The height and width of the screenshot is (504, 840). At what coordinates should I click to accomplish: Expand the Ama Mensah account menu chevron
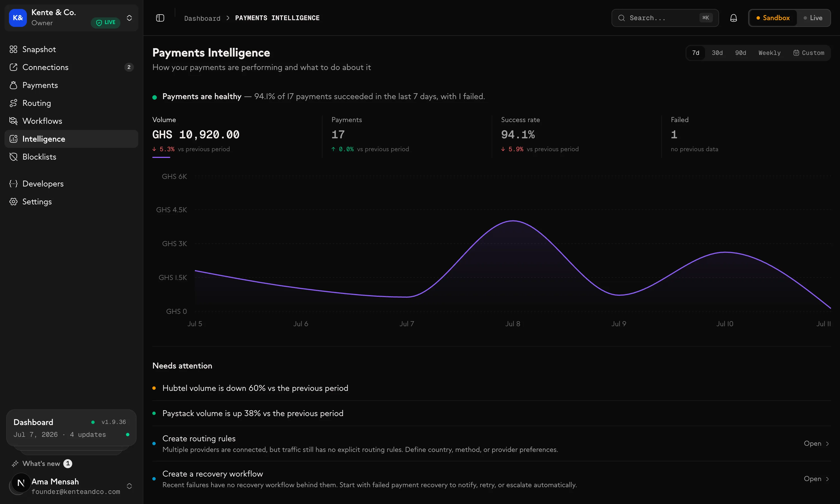[129, 486]
